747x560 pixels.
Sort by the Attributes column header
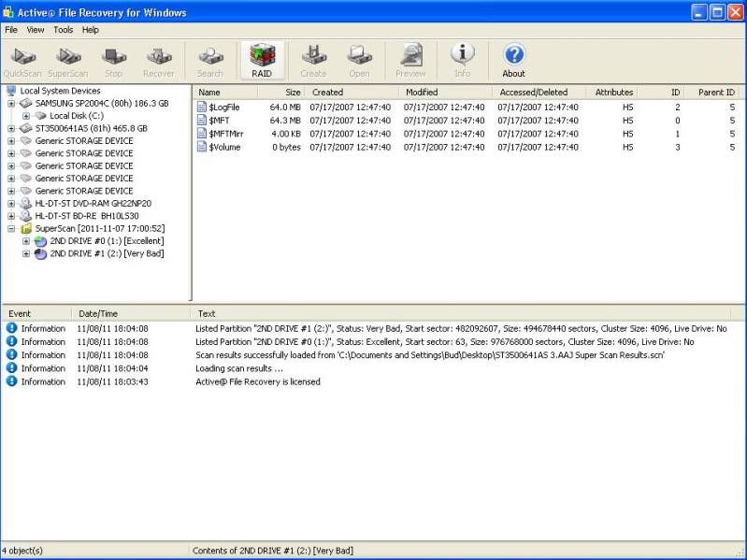point(611,92)
